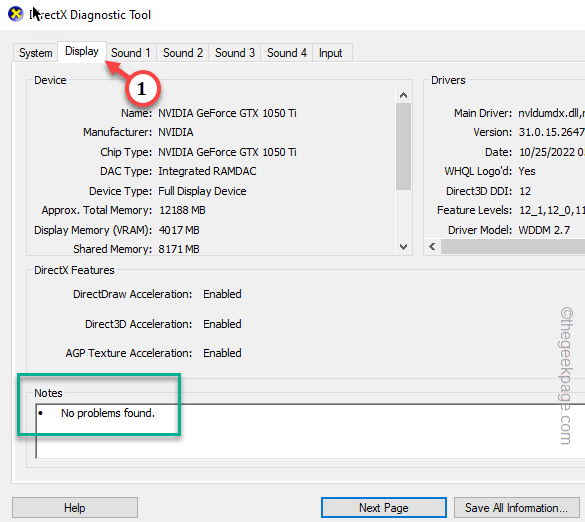Select the 'No problems found.' note text
The height and width of the screenshot is (522, 585).
tap(108, 413)
